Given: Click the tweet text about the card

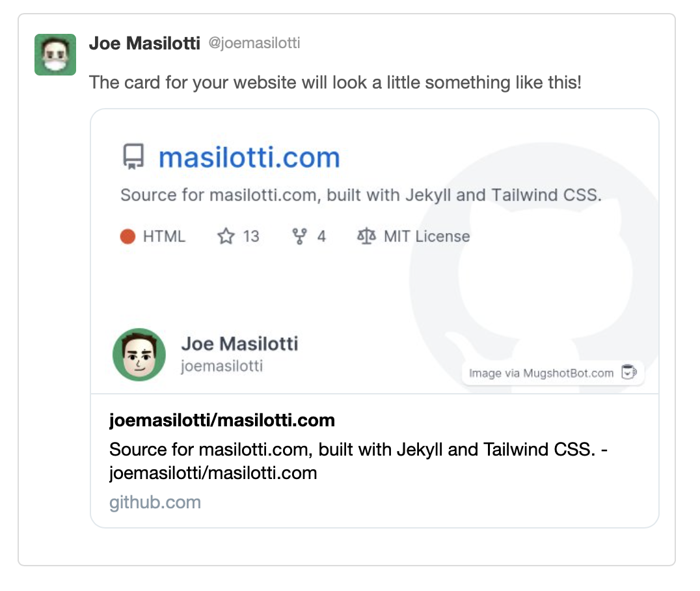Looking at the screenshot, I should point(335,83).
